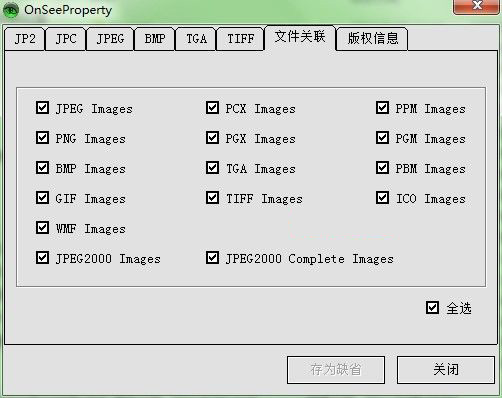Open the 文件关联 tab
Viewport: 502px width, 398px height.
(300, 37)
